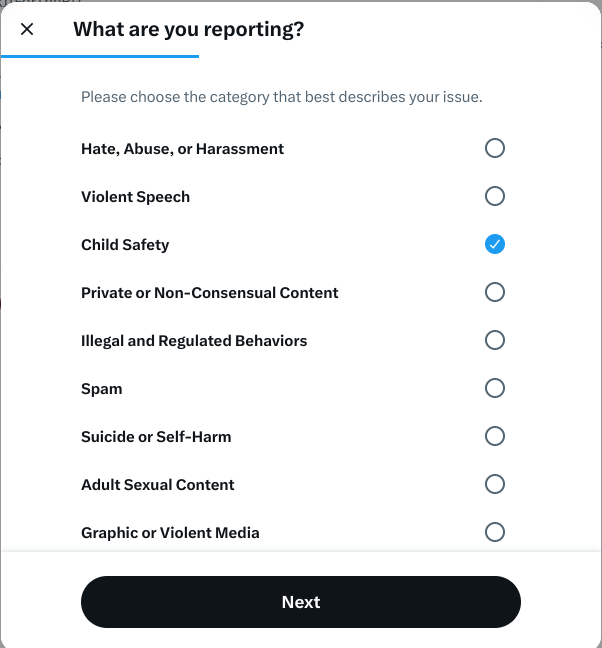
Task: Deselect the checked Child Safety radio button
Action: pos(494,245)
